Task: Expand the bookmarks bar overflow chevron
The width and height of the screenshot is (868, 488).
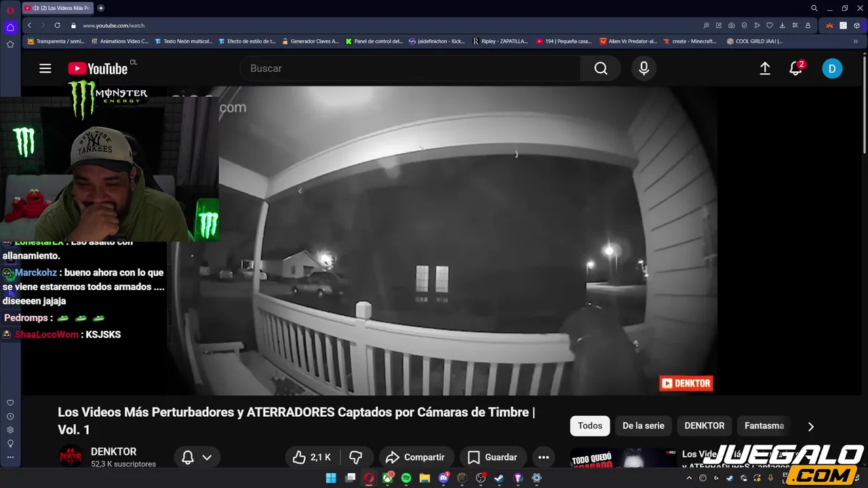Action: click(x=855, y=41)
